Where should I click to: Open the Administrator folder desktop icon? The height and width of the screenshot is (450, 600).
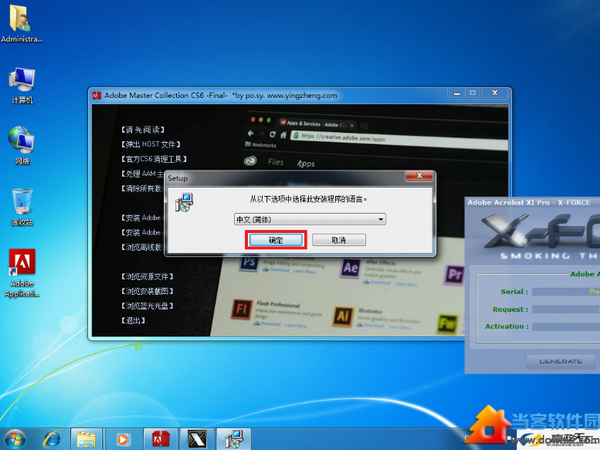point(21,24)
